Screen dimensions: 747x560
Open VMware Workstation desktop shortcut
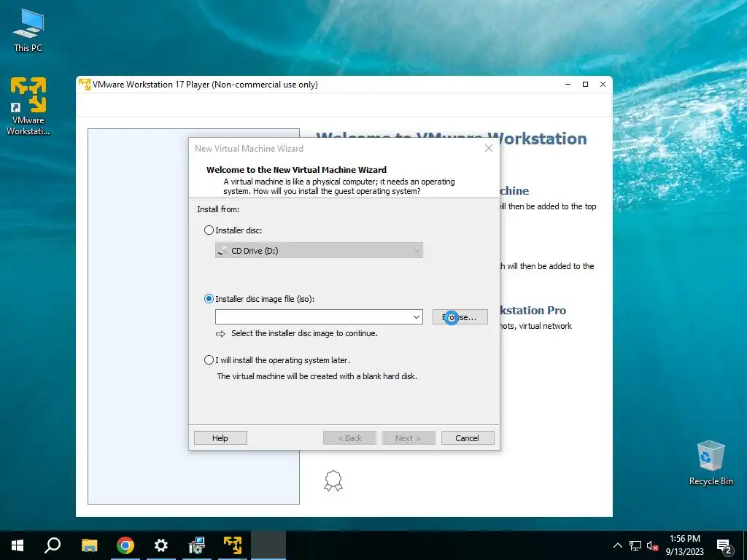click(x=28, y=106)
